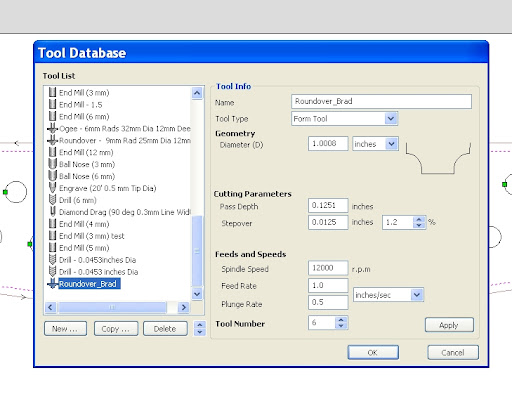
Task: Click tool list horizontal scrollbar thumb
Action: [x=112, y=307]
